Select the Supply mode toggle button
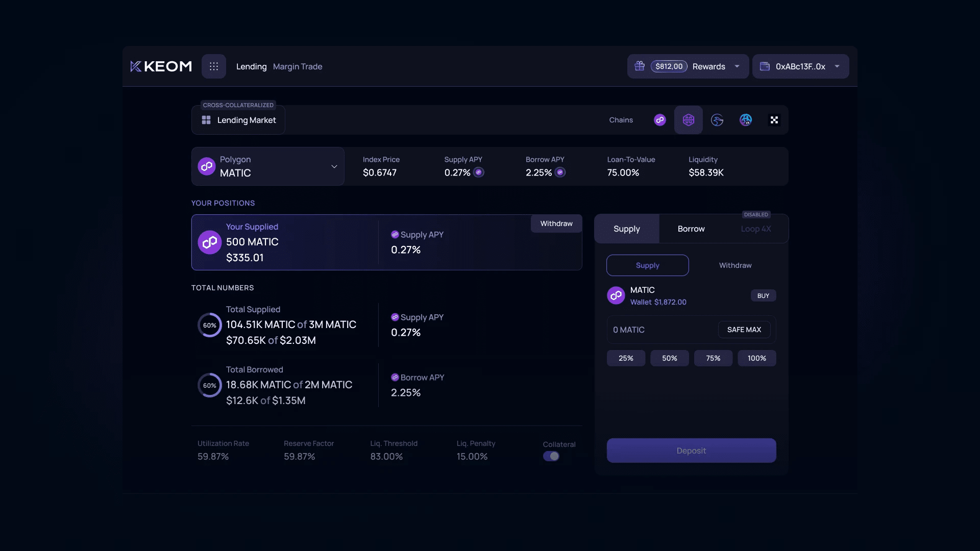Image resolution: width=980 pixels, height=551 pixels. [x=648, y=265]
